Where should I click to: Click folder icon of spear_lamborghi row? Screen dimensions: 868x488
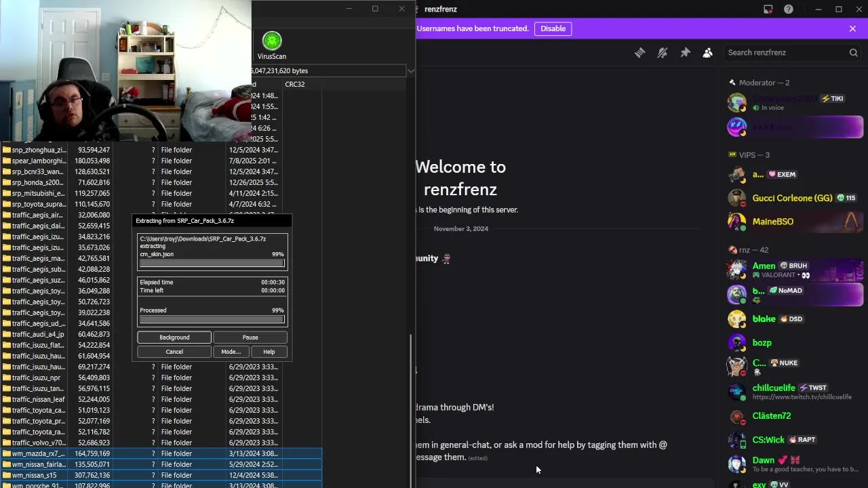pyautogui.click(x=7, y=161)
